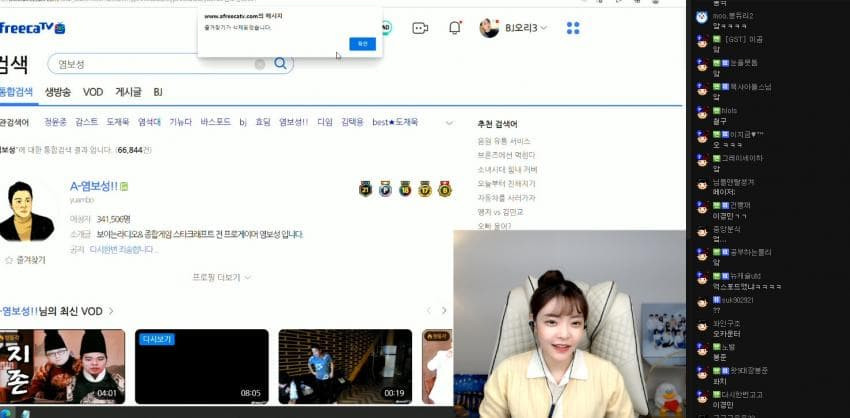The height and width of the screenshot is (418, 850).
Task: Run the search with the magnifier icon
Action: tap(280, 63)
